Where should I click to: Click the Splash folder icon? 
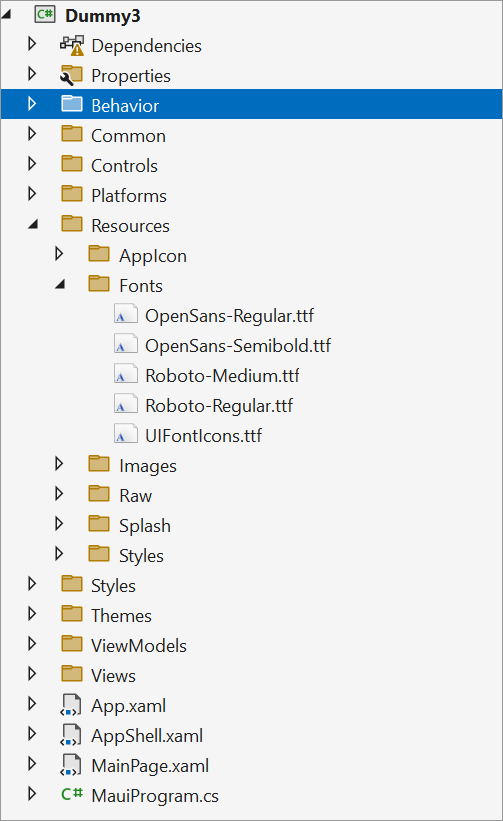tap(99, 524)
